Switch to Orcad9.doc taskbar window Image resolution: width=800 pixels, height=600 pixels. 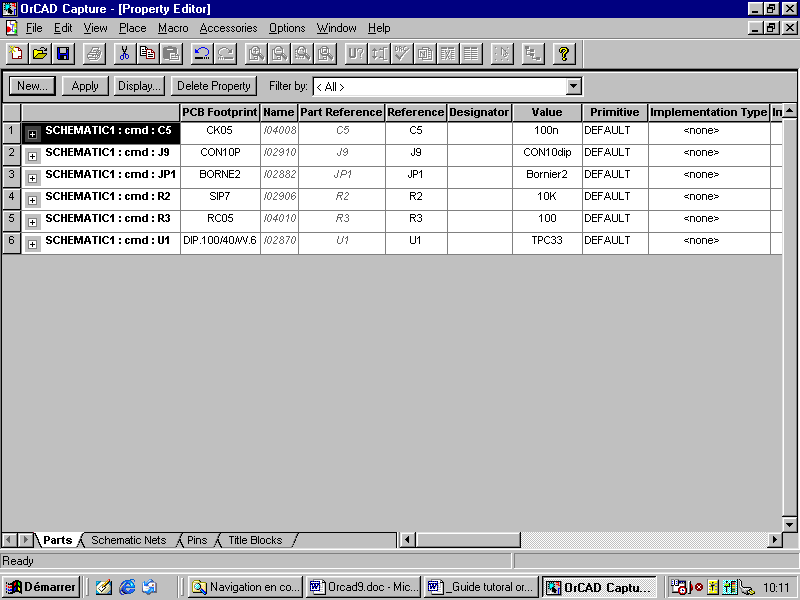coord(363,587)
